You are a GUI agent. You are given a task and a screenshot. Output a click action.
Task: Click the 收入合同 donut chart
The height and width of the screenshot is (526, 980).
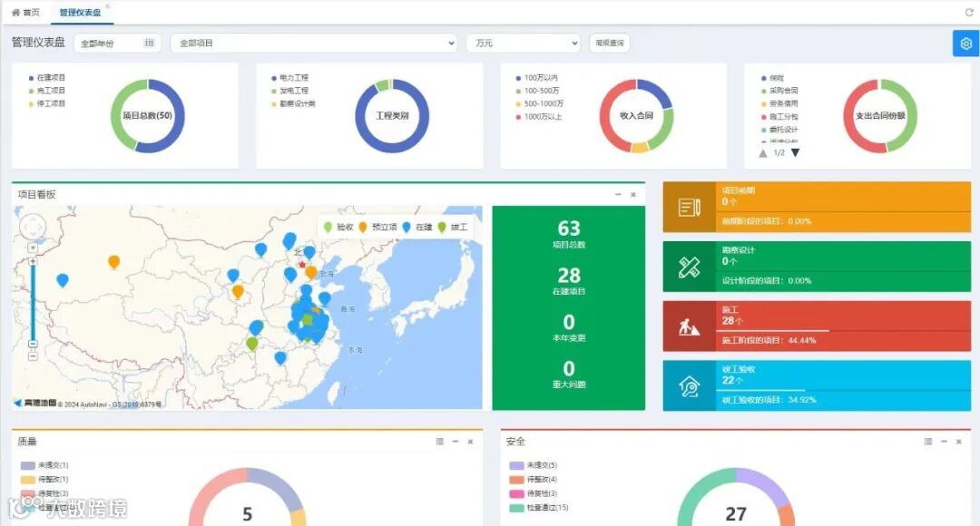tap(636, 115)
